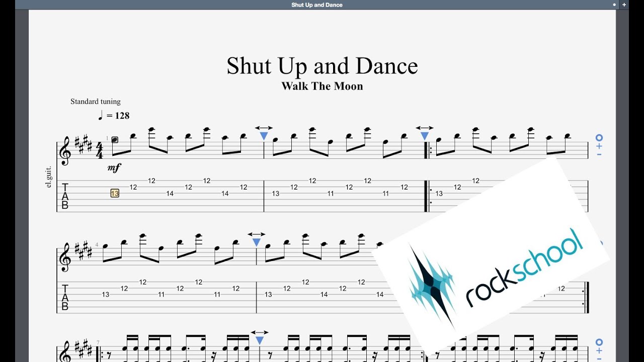
Task: Click the treble clef of the second system
Action: click(x=65, y=257)
